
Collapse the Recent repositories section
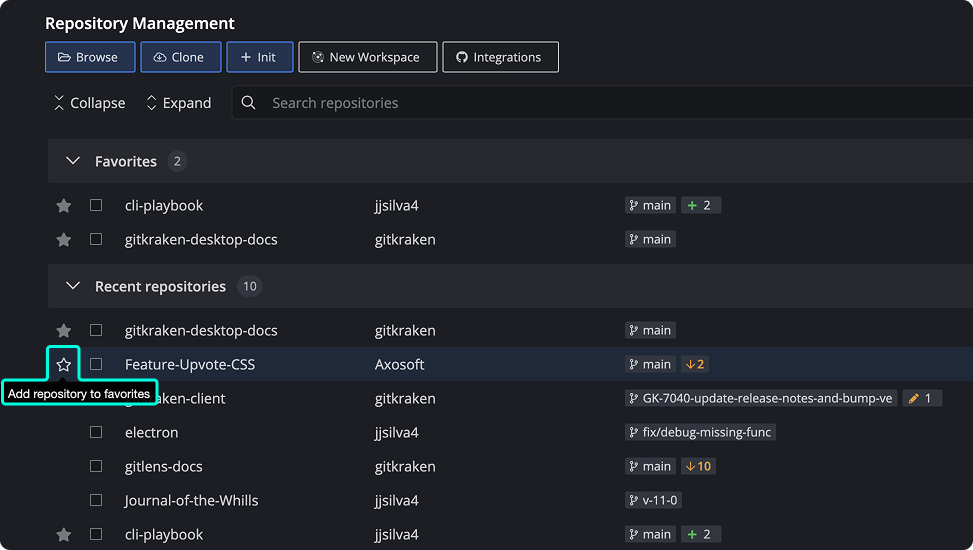[x=72, y=287]
